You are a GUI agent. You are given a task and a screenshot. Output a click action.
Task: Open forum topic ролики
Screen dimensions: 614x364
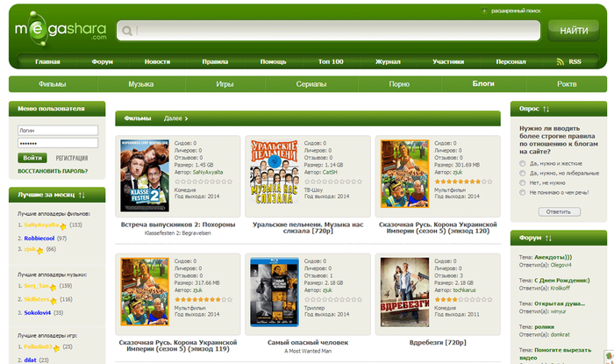545,327
